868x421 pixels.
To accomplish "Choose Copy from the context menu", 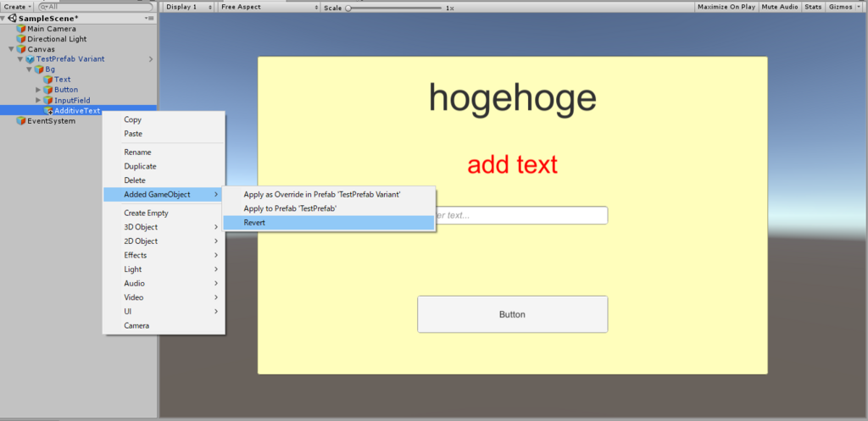I will [164, 119].
